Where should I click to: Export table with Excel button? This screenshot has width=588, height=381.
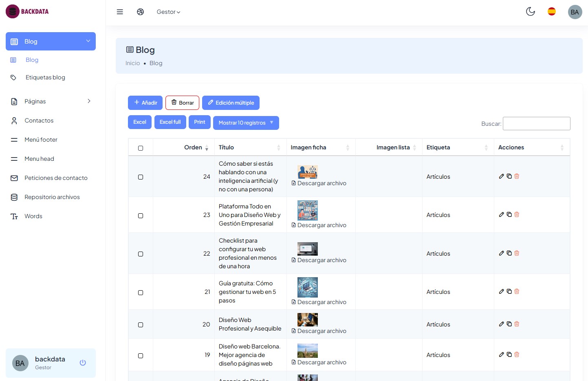point(140,122)
